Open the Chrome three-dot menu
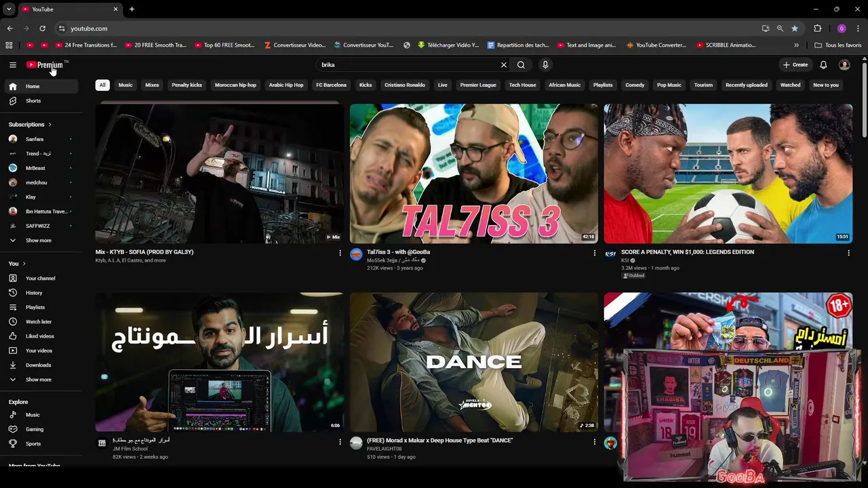Screen dimensions: 868x488 (859, 28)
